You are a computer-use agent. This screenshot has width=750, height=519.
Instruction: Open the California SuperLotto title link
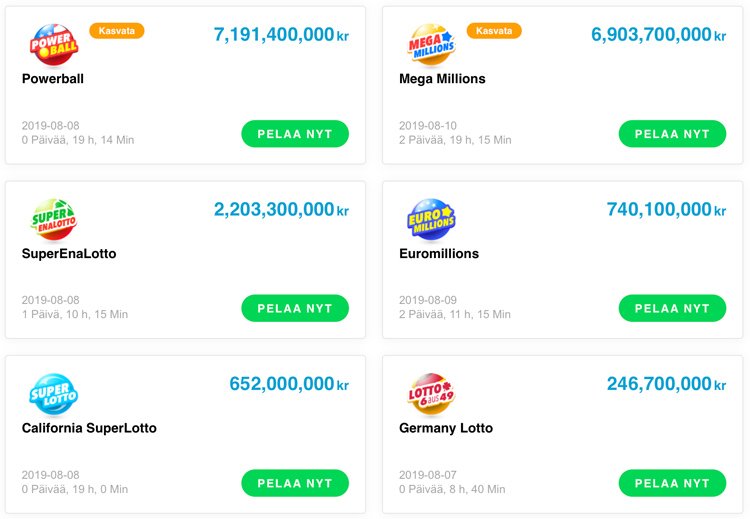point(89,428)
